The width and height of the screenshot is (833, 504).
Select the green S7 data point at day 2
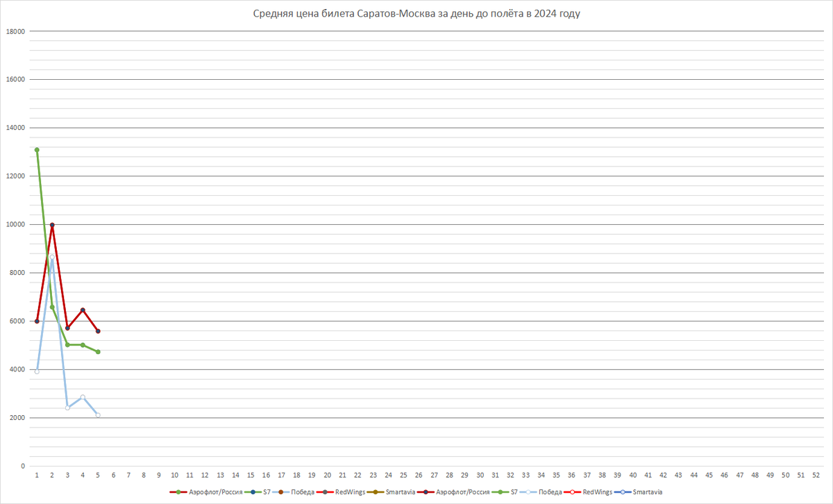point(52,307)
